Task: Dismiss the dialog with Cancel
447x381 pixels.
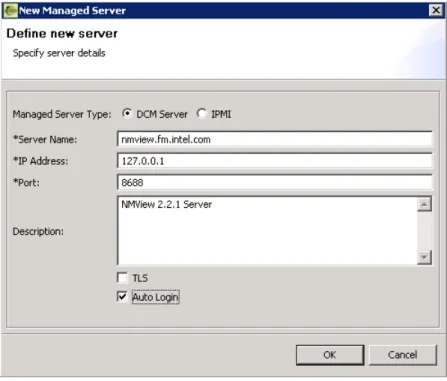Action: tap(402, 355)
